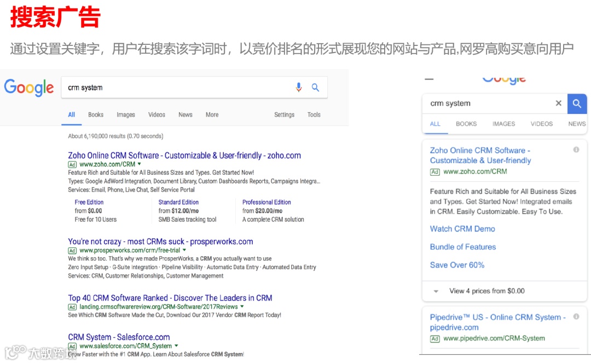Open Tools in search toolbar
Viewport: 591px width, 364px height.
tap(314, 114)
